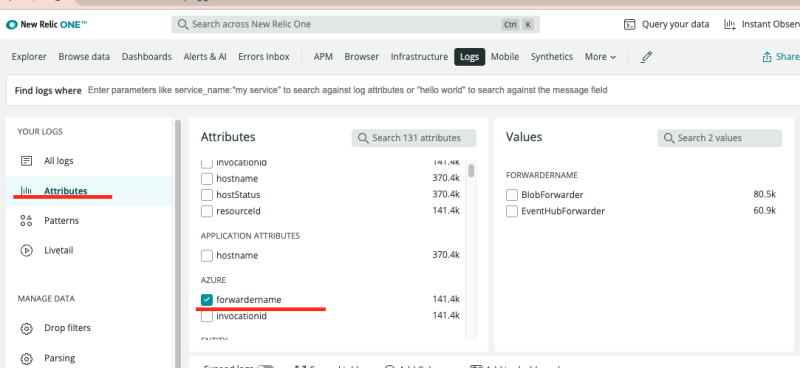
Task: Select the BlobForwarder value checkbox
Action: (x=512, y=195)
